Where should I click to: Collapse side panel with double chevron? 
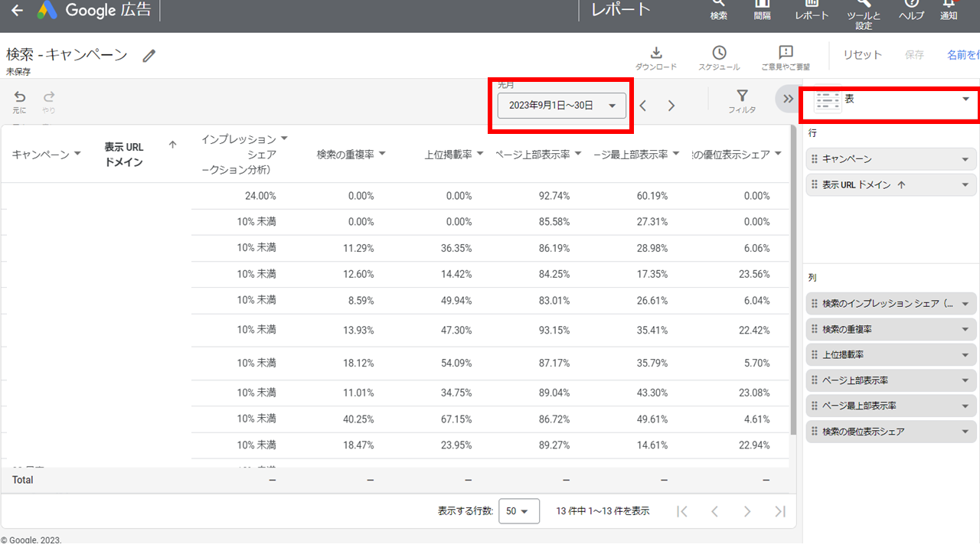[x=788, y=99]
